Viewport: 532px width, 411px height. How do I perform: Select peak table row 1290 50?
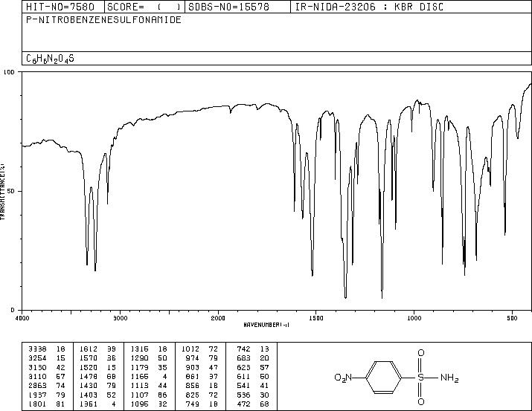pos(150,358)
